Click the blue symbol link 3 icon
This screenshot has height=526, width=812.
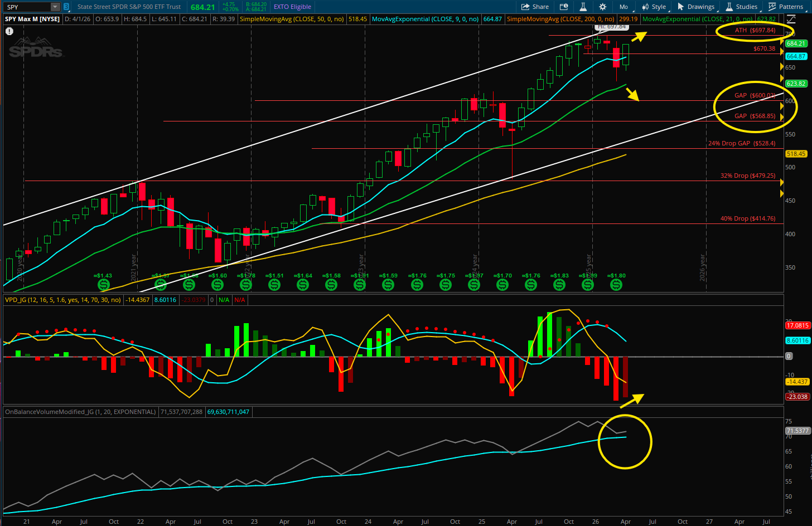click(66, 7)
